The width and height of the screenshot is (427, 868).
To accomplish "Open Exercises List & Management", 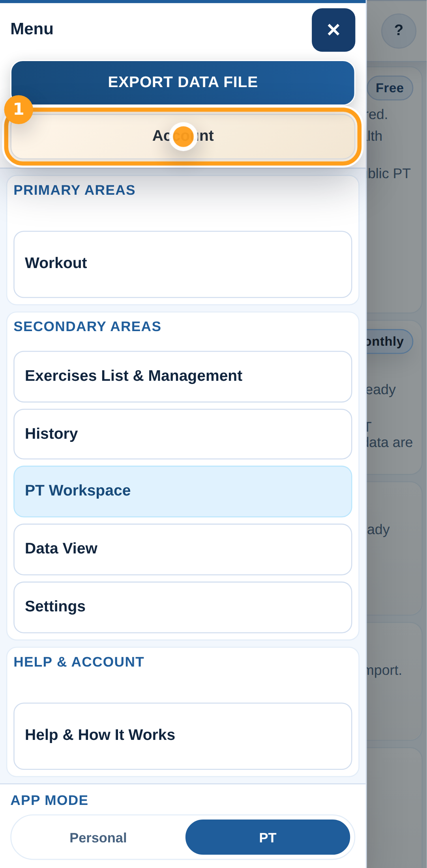I will click(183, 376).
